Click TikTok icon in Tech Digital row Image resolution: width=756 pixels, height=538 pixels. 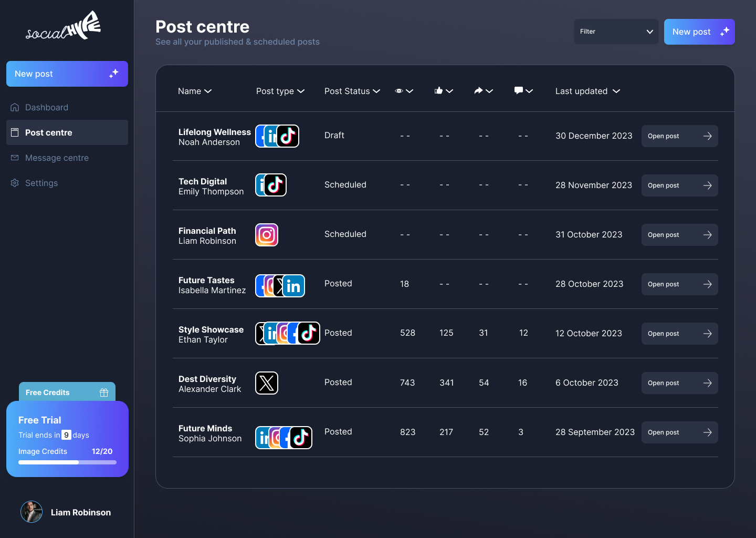[x=275, y=185]
